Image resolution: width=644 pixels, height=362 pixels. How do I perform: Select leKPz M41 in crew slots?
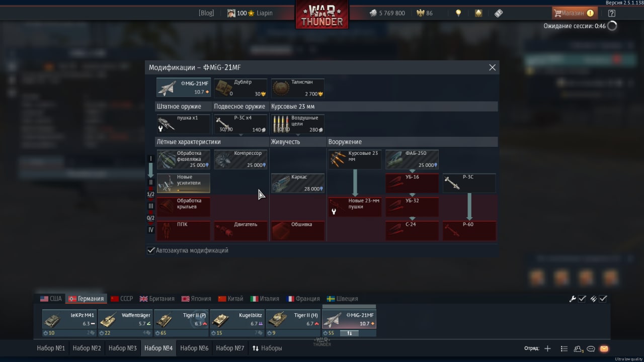point(69,323)
